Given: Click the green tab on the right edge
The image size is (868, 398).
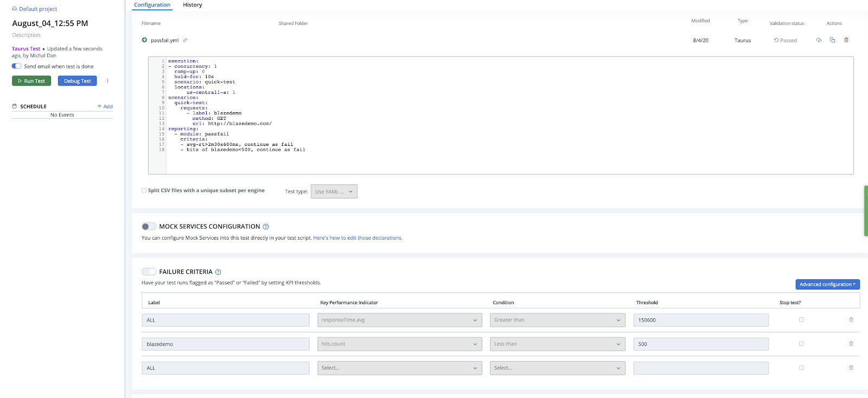Looking at the screenshot, I should (x=866, y=211).
